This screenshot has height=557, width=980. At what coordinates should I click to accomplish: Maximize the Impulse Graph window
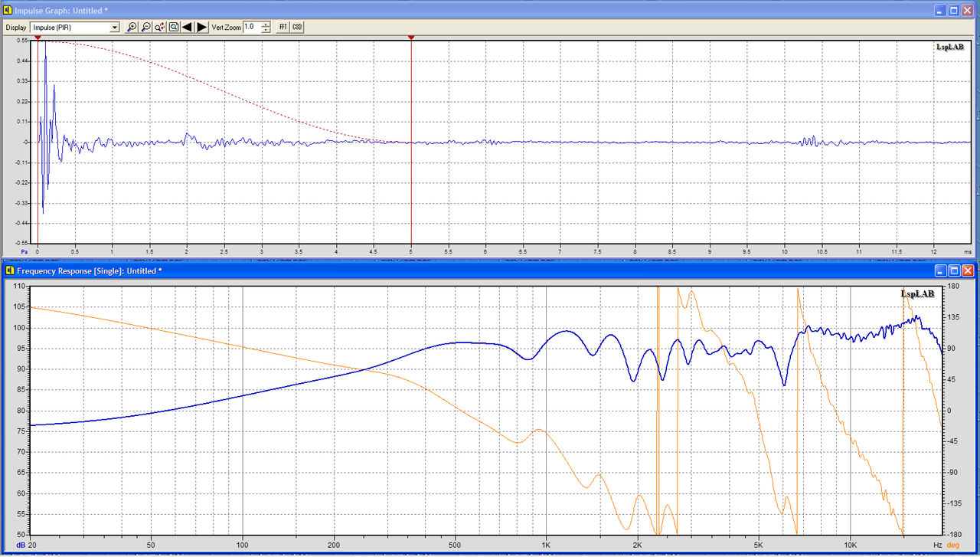955,10
